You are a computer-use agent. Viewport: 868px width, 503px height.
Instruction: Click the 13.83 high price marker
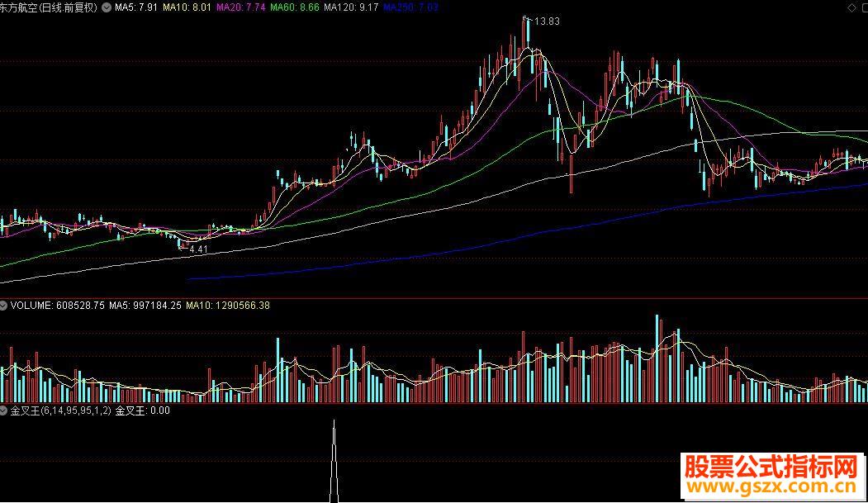tap(547, 21)
